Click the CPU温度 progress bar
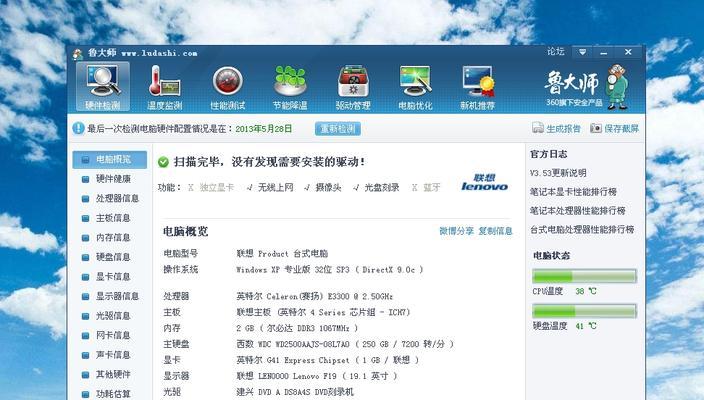 click(584, 276)
